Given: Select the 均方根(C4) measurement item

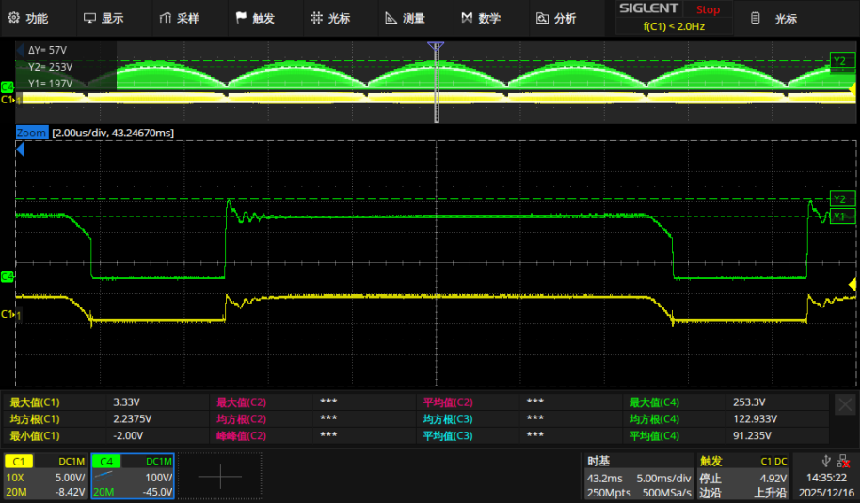Looking at the screenshot, I should (x=654, y=419).
